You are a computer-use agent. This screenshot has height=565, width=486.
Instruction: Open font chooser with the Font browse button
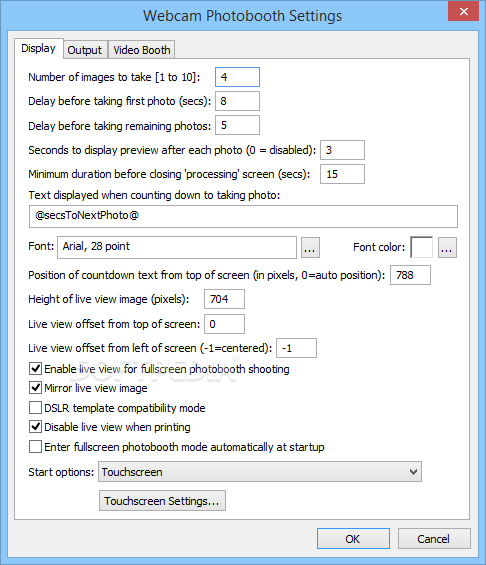tap(310, 248)
